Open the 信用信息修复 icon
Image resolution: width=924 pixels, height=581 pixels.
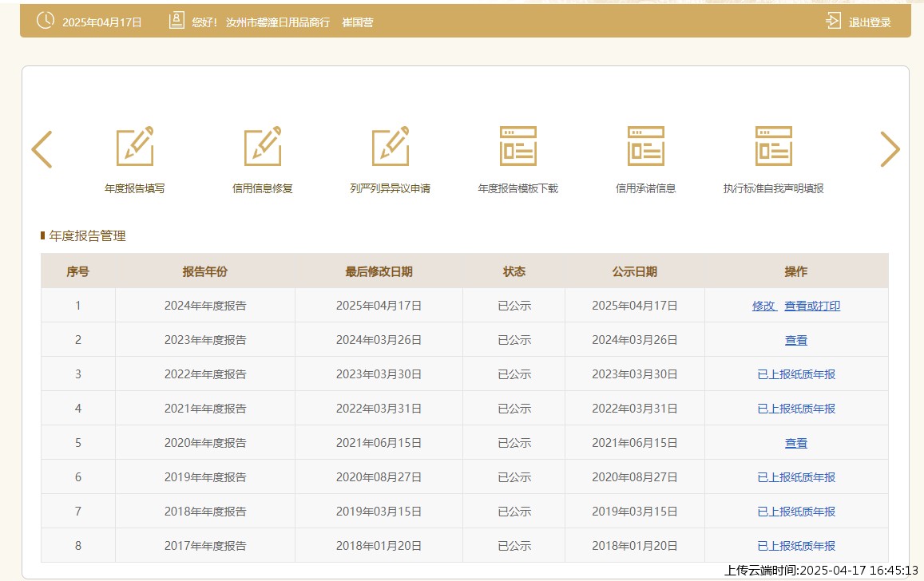pos(263,146)
